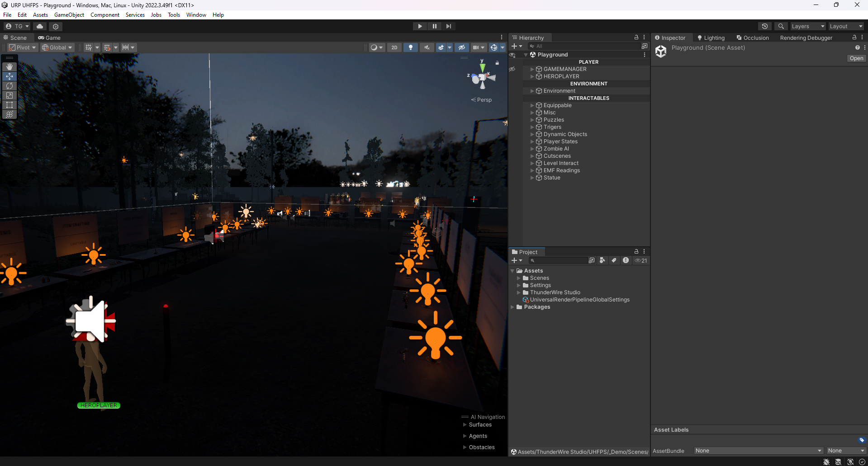Toggle Playground scene visibility eye

pyautogui.click(x=512, y=55)
